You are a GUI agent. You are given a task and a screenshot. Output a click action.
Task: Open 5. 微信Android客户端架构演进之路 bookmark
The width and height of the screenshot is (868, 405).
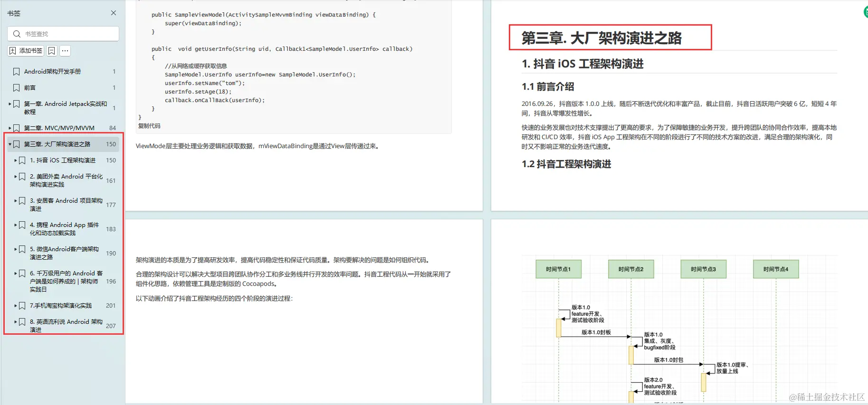(x=65, y=253)
